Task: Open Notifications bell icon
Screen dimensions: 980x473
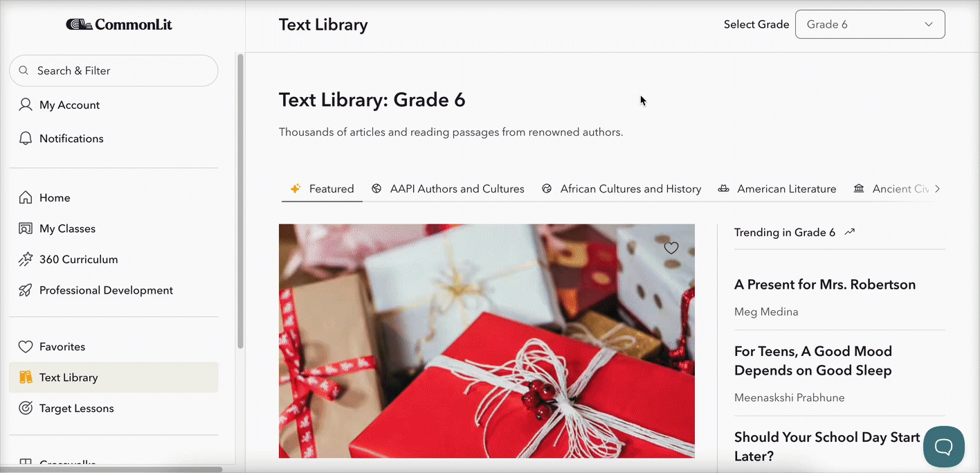Action: [x=26, y=138]
